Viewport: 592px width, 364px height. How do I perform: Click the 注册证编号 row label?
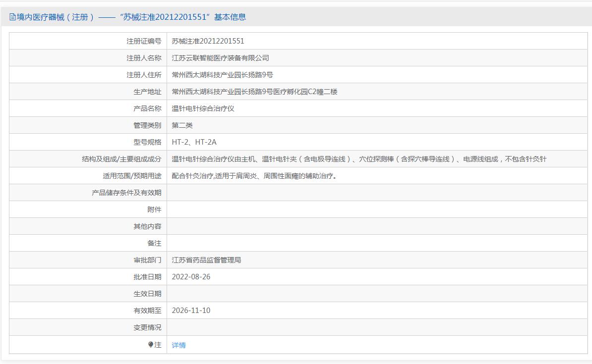point(144,41)
